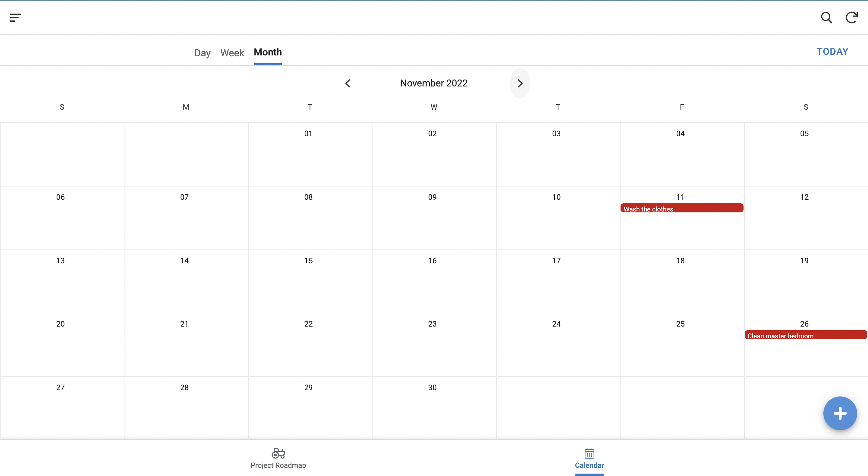Click the blue plus button to add event
The height and width of the screenshot is (476, 868).
840,413
